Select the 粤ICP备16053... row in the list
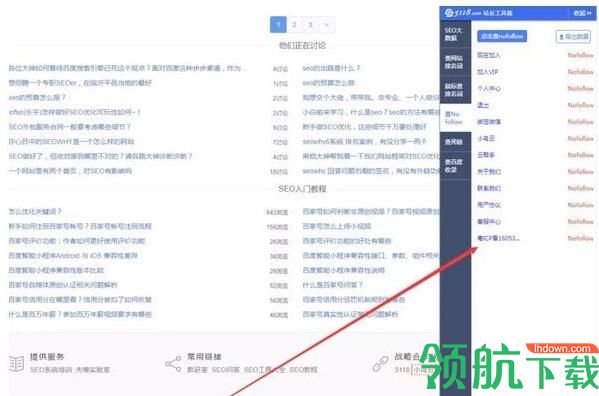This screenshot has width=599, height=396. click(x=535, y=238)
